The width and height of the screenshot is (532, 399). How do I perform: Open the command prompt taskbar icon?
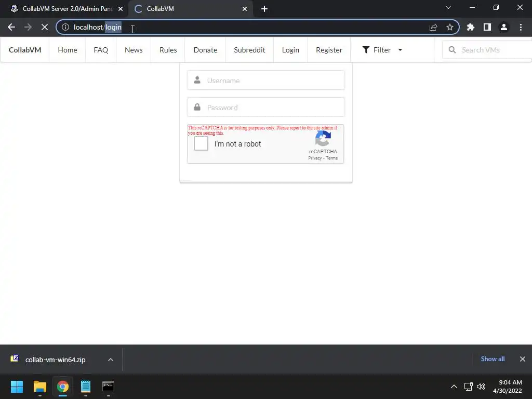(x=108, y=387)
